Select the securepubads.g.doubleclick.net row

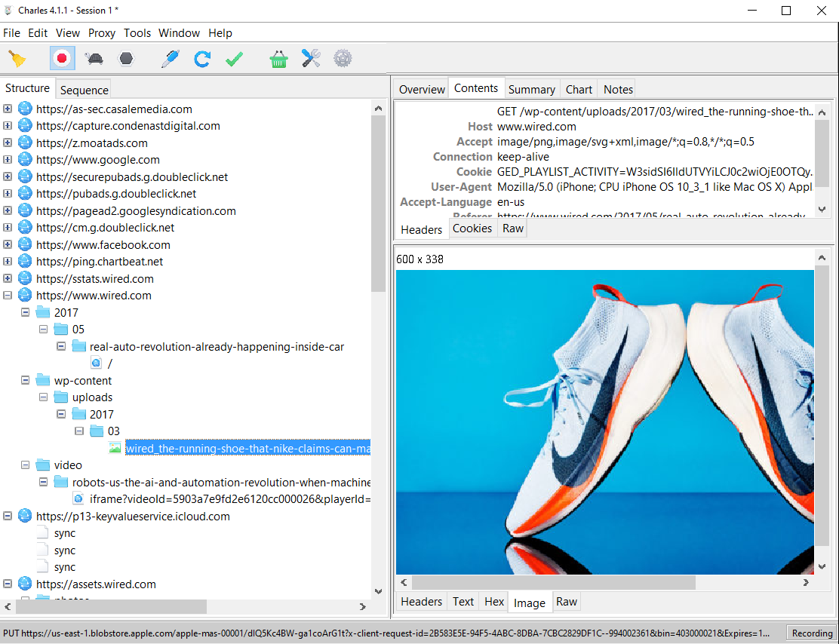pyautogui.click(x=132, y=177)
